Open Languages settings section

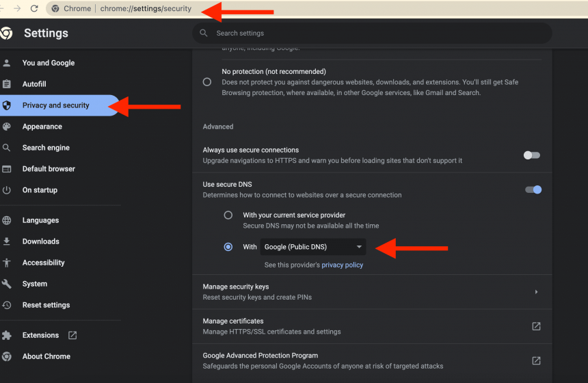click(x=40, y=220)
